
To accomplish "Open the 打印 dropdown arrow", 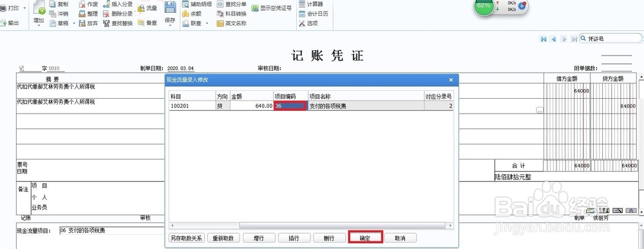I will 24,8.
